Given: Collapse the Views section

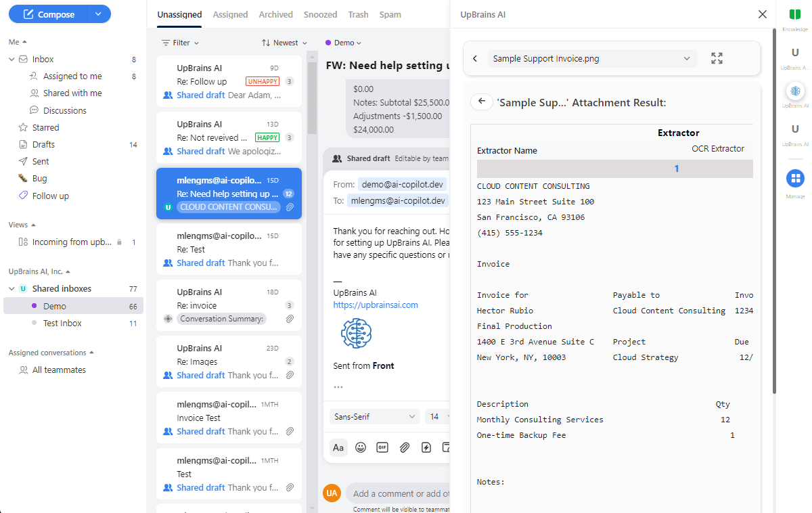Looking at the screenshot, I should click(34, 225).
